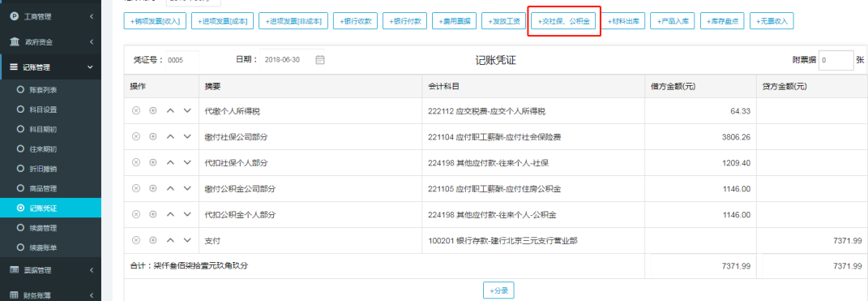Click the 日期 field showing 2018-06-30
868x301 pixels.
point(293,60)
